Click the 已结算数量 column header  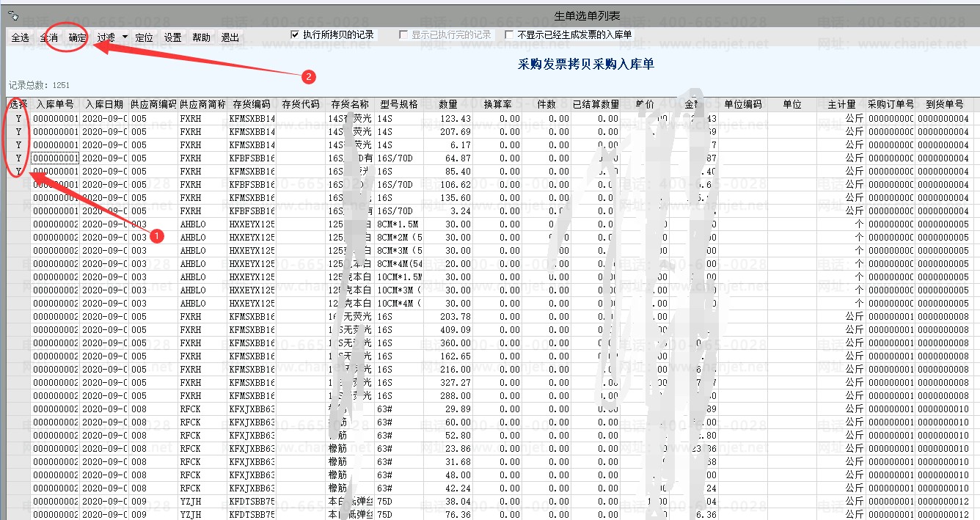click(596, 105)
